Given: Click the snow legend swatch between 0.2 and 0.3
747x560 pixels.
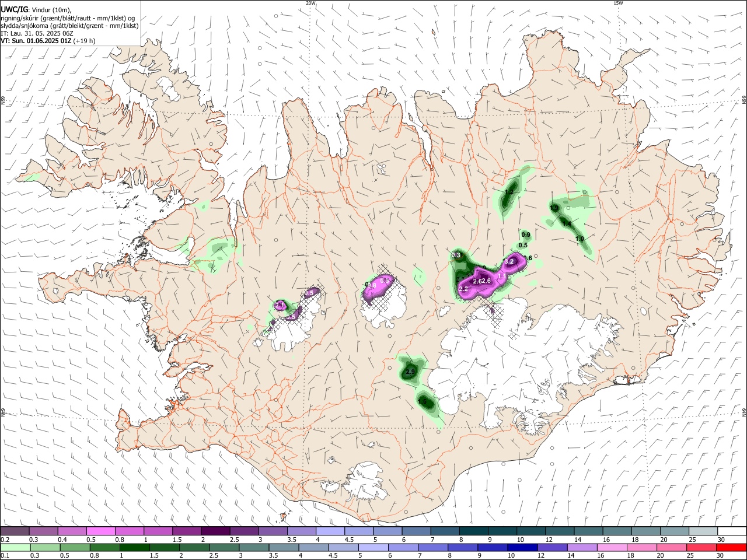Looking at the screenshot, I should point(15,531).
